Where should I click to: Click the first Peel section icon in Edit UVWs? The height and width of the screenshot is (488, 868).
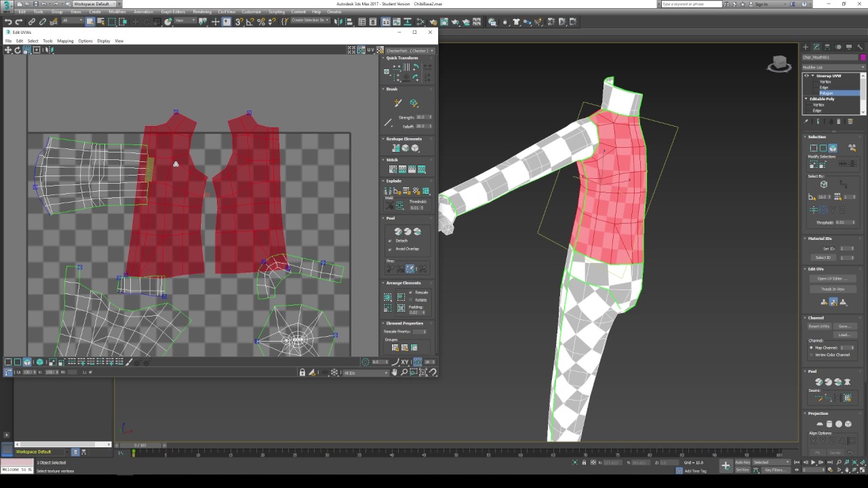pyautogui.click(x=398, y=232)
